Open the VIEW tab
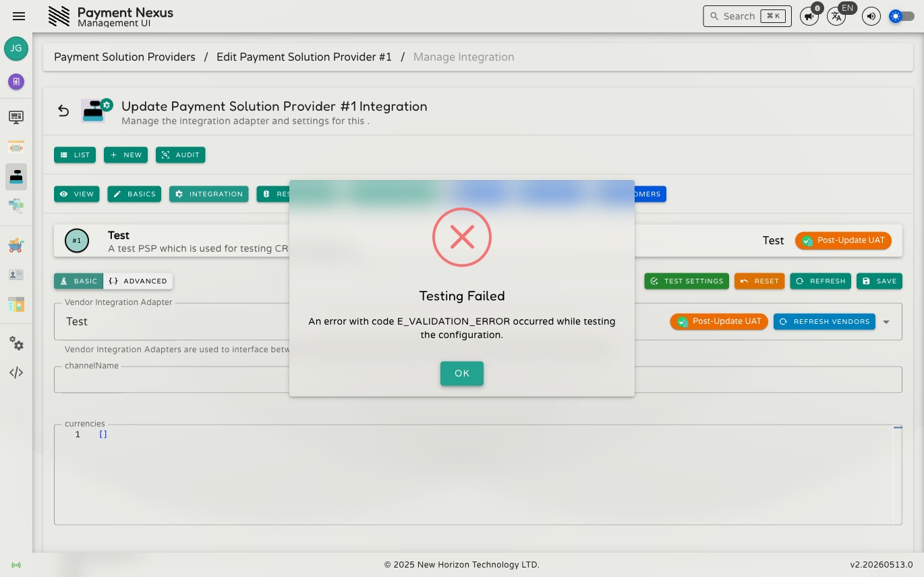 (x=77, y=194)
